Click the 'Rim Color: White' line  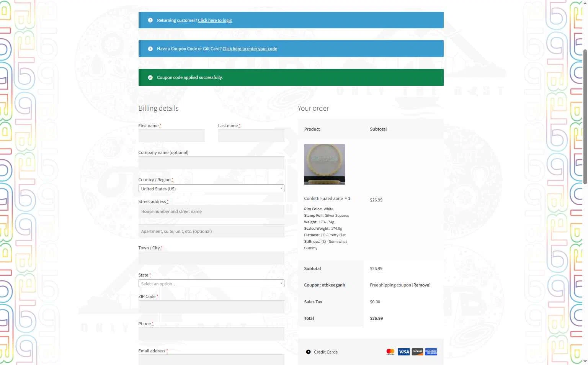(x=319, y=209)
